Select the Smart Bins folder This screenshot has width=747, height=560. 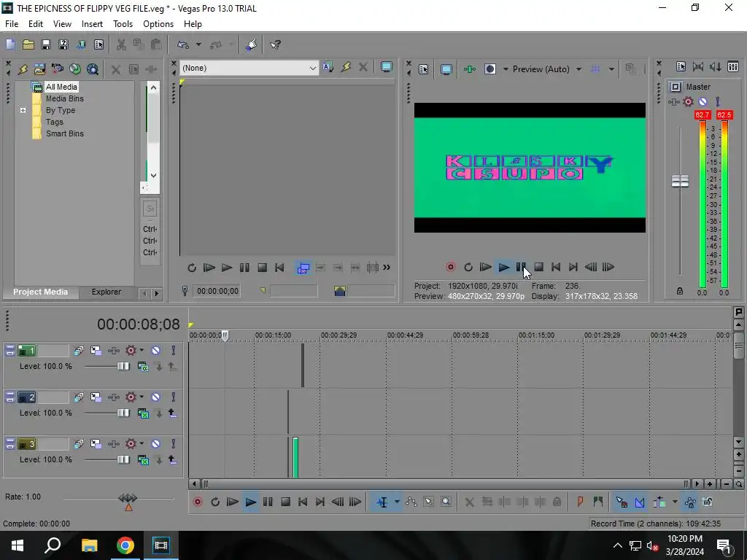pyautogui.click(x=65, y=134)
